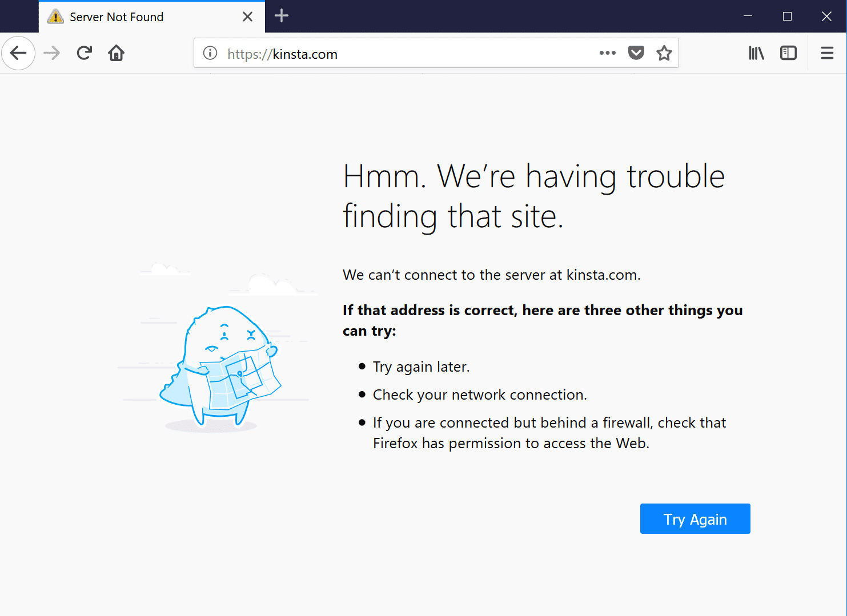Click the forward navigation arrow
Screen dimensions: 847x616
51,53
